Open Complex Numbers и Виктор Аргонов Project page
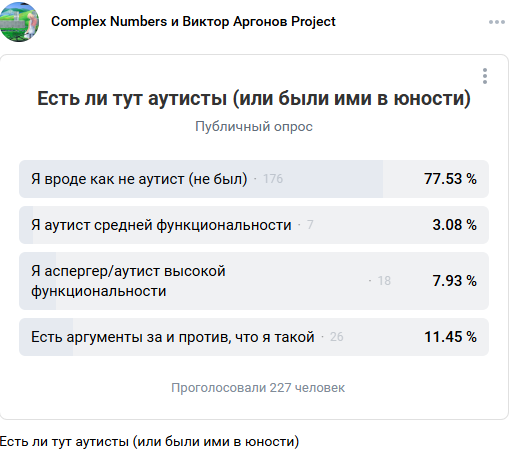509x450 pixels. pyautogui.click(x=193, y=22)
